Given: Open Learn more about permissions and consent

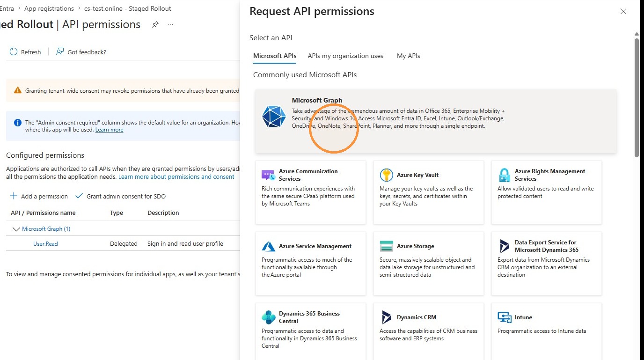Looking at the screenshot, I should (176, 176).
